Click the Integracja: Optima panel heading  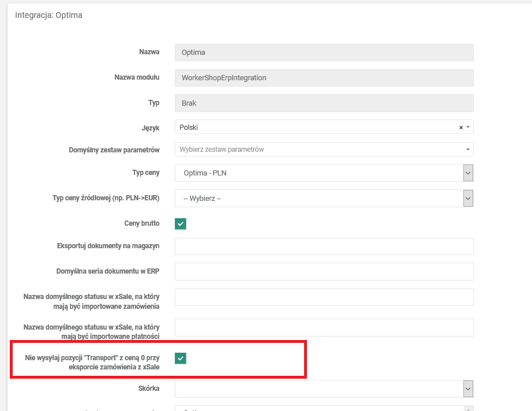[48, 15]
